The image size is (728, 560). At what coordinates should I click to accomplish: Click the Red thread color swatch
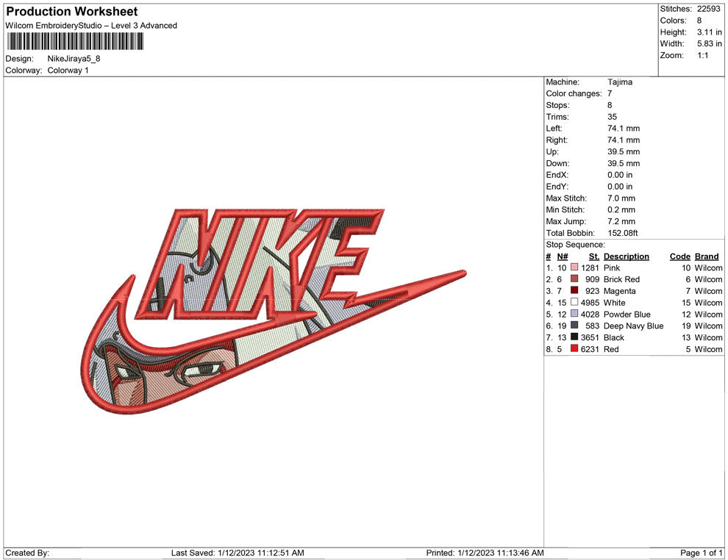574,349
